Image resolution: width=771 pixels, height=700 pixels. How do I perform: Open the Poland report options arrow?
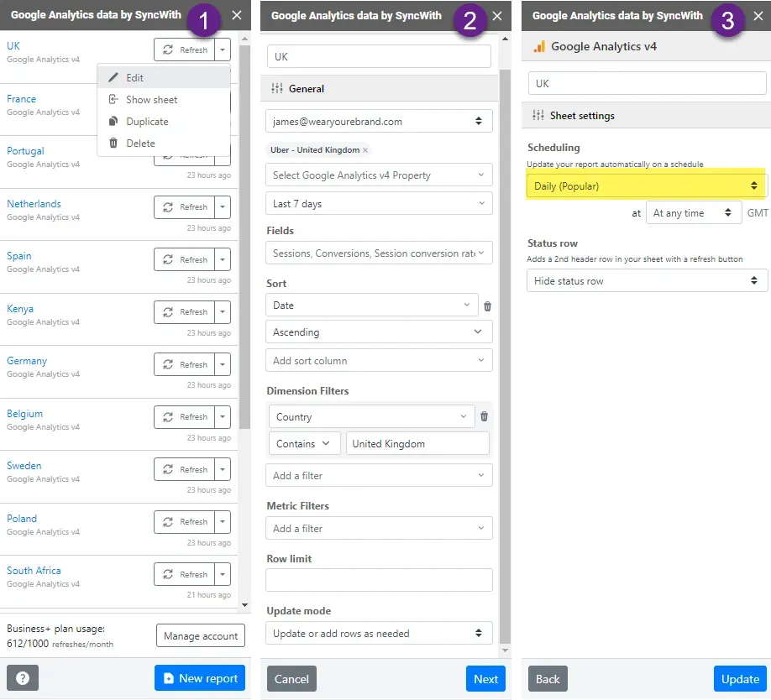click(x=223, y=522)
